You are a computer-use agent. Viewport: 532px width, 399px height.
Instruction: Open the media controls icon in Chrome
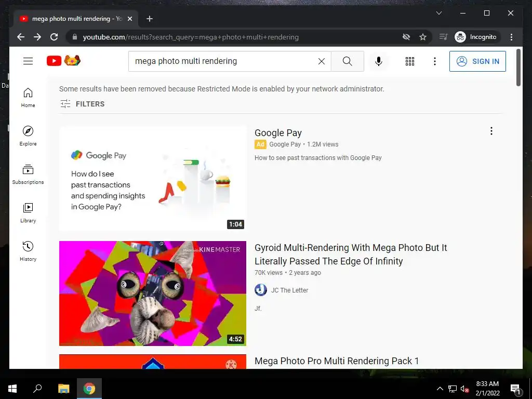click(x=443, y=37)
